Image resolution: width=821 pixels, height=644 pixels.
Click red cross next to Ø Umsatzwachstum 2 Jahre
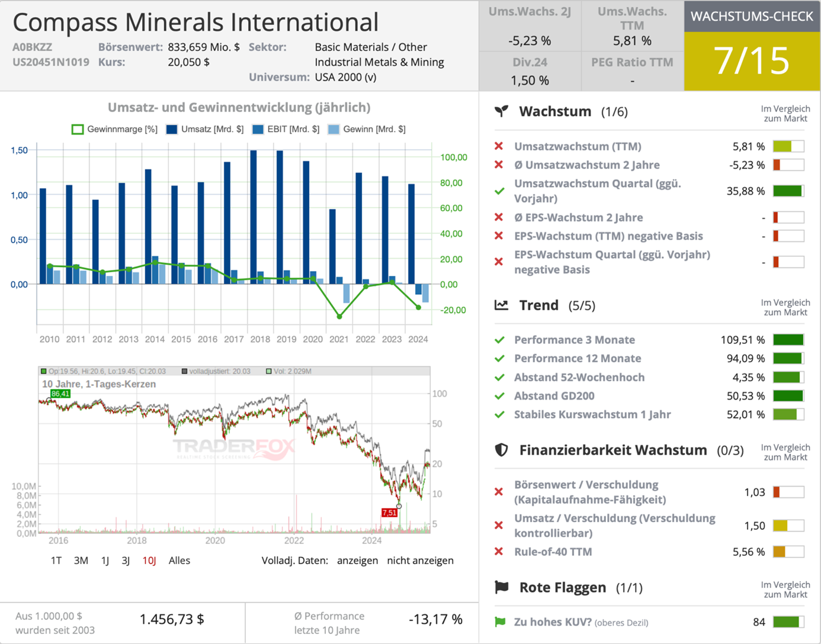point(499,165)
